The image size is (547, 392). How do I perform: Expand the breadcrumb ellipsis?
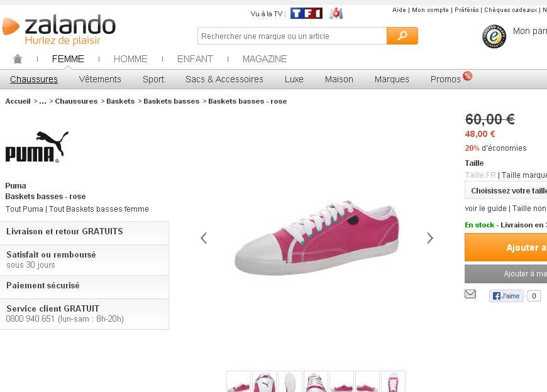(x=43, y=101)
